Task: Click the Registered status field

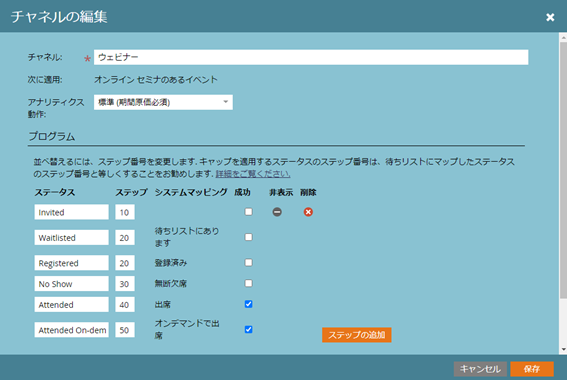Action: pyautogui.click(x=72, y=263)
